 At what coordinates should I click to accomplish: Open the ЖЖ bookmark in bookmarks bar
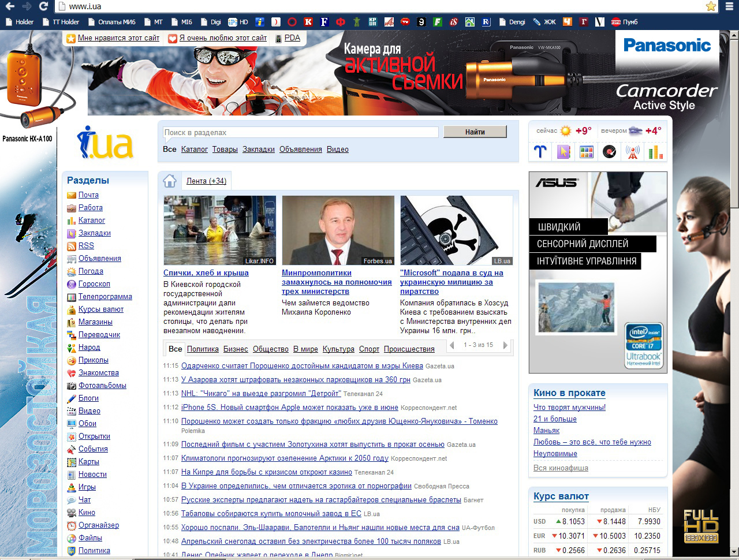coord(544,22)
